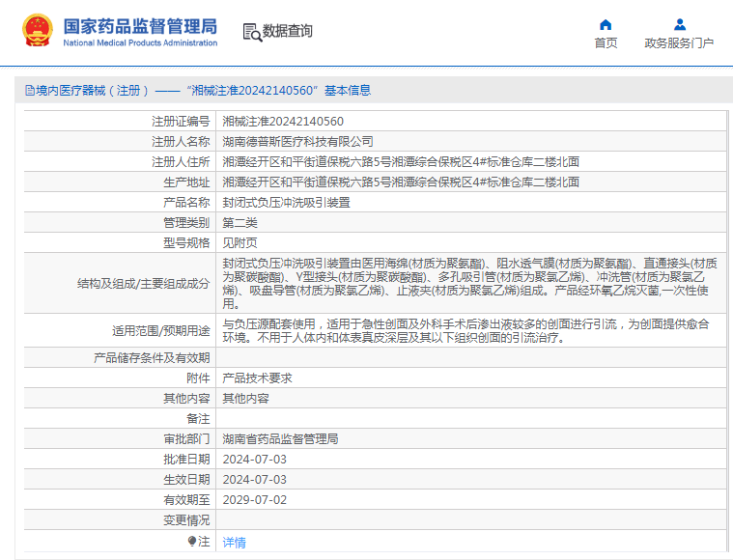Click the lightbulb icon beside 注

pos(191,542)
